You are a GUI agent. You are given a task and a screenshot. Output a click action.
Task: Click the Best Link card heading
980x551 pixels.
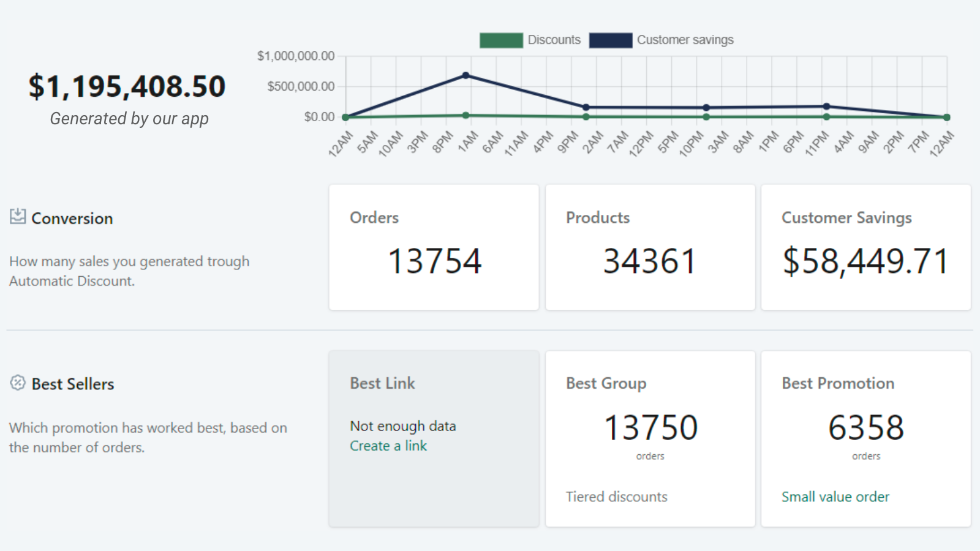(x=382, y=383)
